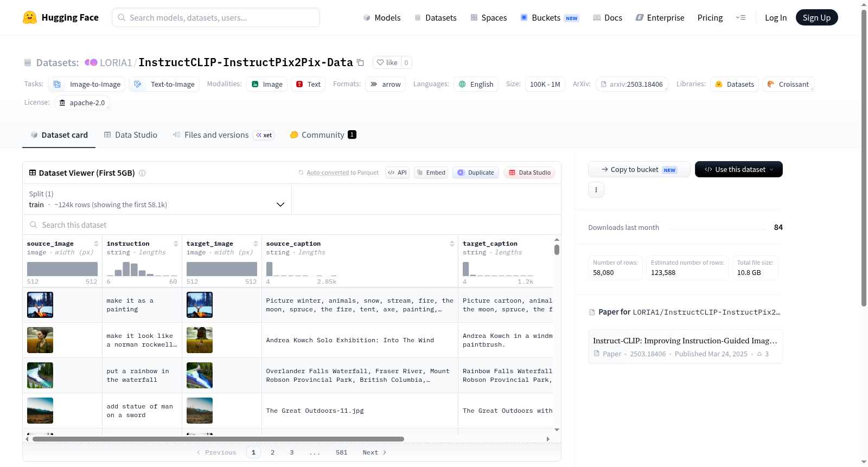Click the Sign Up button
The width and height of the screenshot is (868, 467).
coord(816,17)
